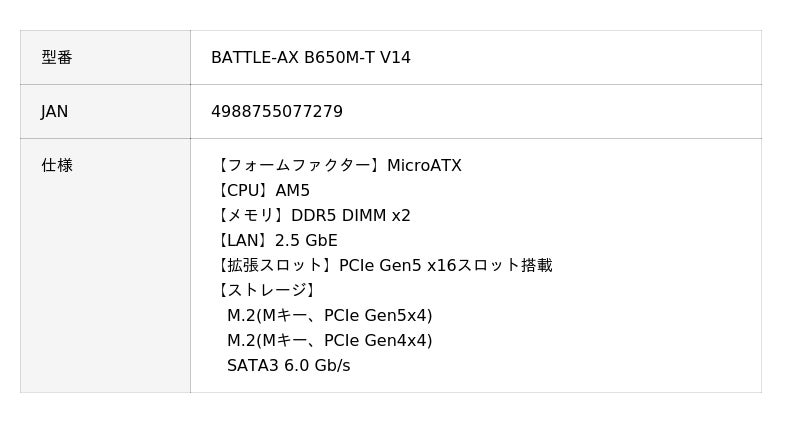Screen dimensions: 800x423
Task: Click the word MicroATX
Action: point(424,165)
